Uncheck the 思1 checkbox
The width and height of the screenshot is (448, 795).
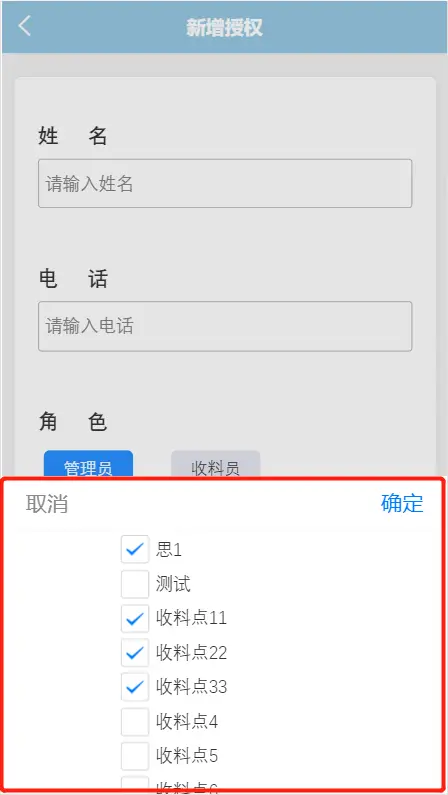coord(135,549)
